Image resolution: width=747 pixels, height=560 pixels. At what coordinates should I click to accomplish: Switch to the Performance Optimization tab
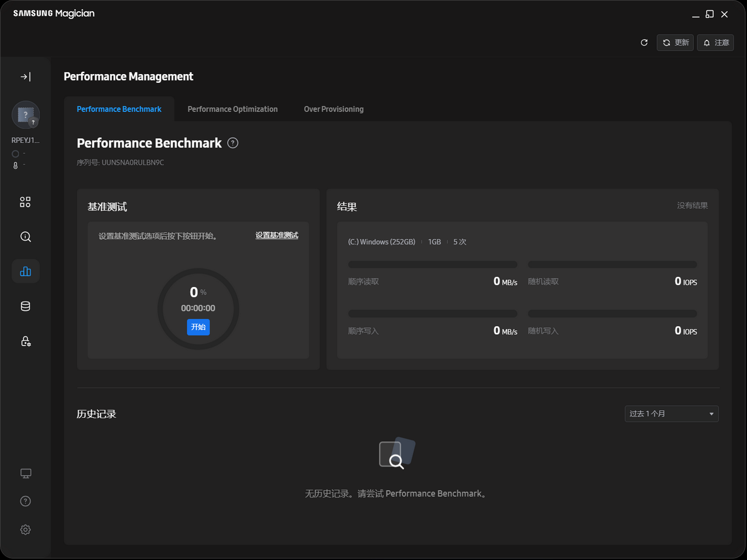tap(232, 109)
